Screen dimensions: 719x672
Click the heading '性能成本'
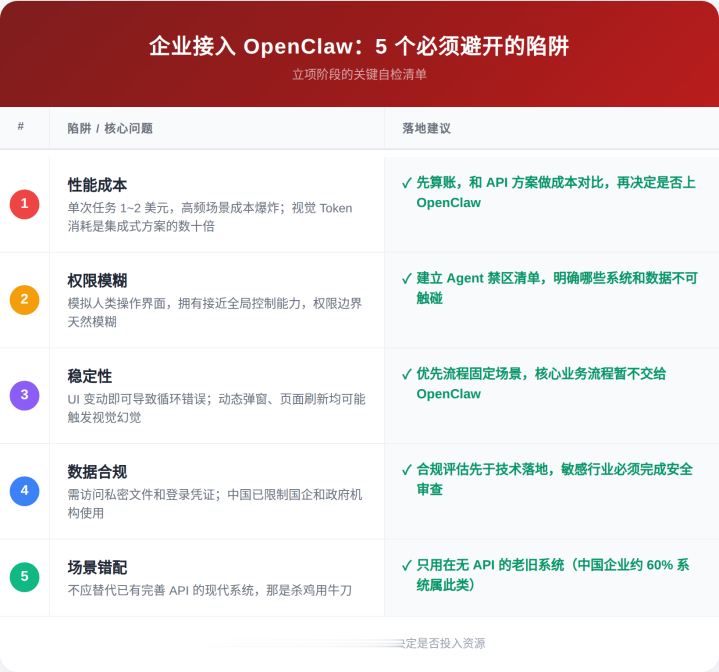97,185
